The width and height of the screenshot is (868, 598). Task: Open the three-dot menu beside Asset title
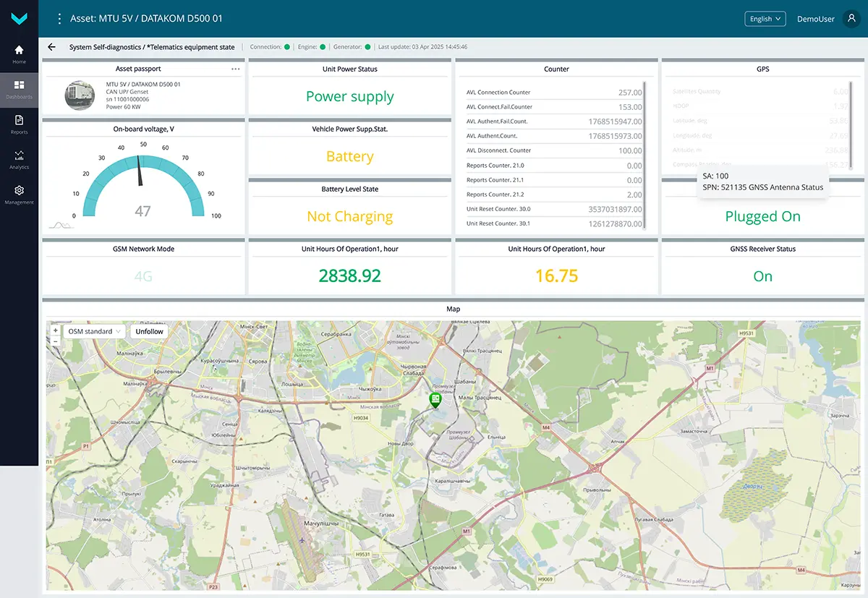[59, 19]
